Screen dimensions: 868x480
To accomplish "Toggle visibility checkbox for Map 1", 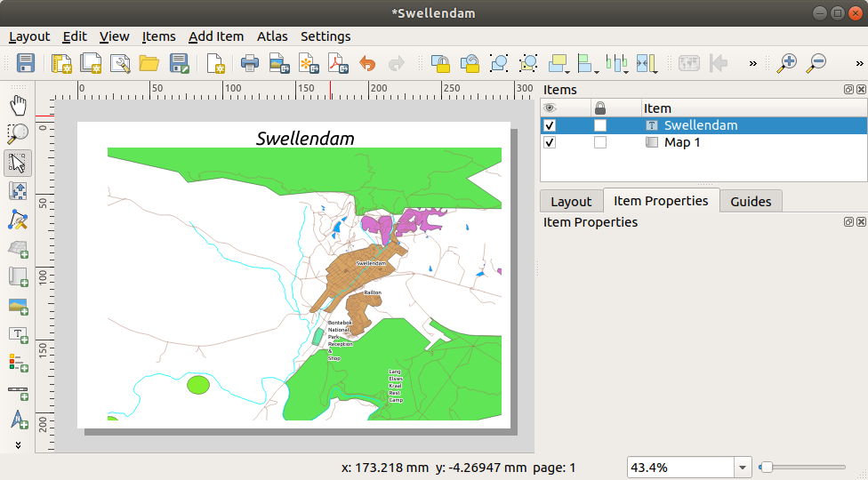I will (550, 143).
